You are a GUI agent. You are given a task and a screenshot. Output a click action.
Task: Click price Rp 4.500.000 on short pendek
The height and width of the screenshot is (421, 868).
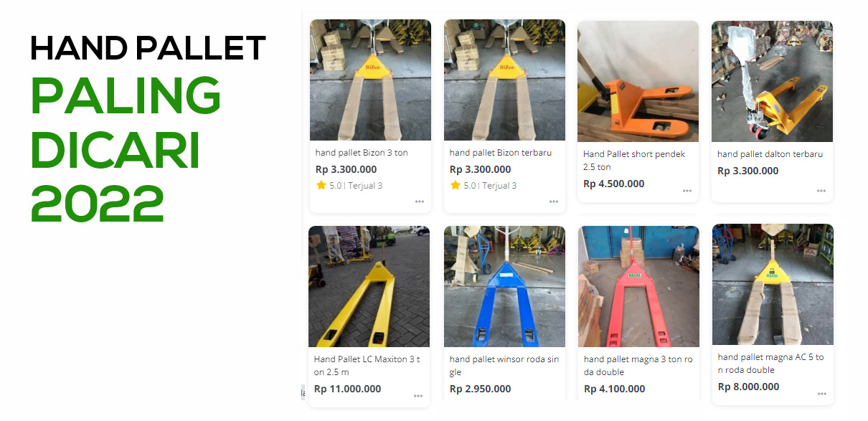tap(613, 184)
